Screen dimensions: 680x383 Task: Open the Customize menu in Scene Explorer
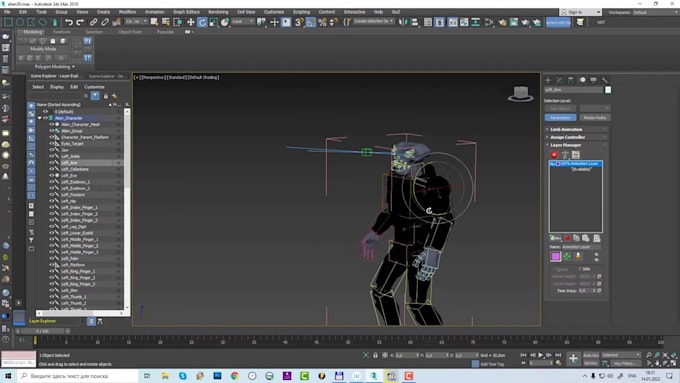(94, 87)
